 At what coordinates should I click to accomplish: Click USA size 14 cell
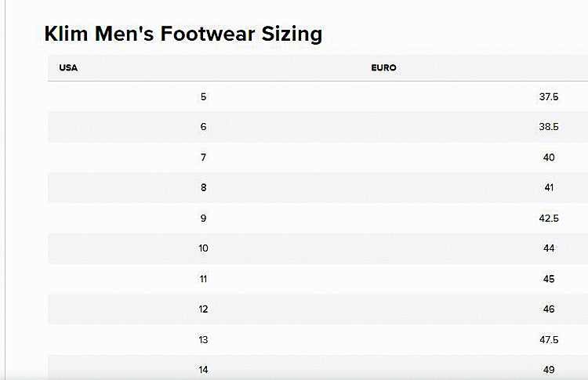coord(203,370)
